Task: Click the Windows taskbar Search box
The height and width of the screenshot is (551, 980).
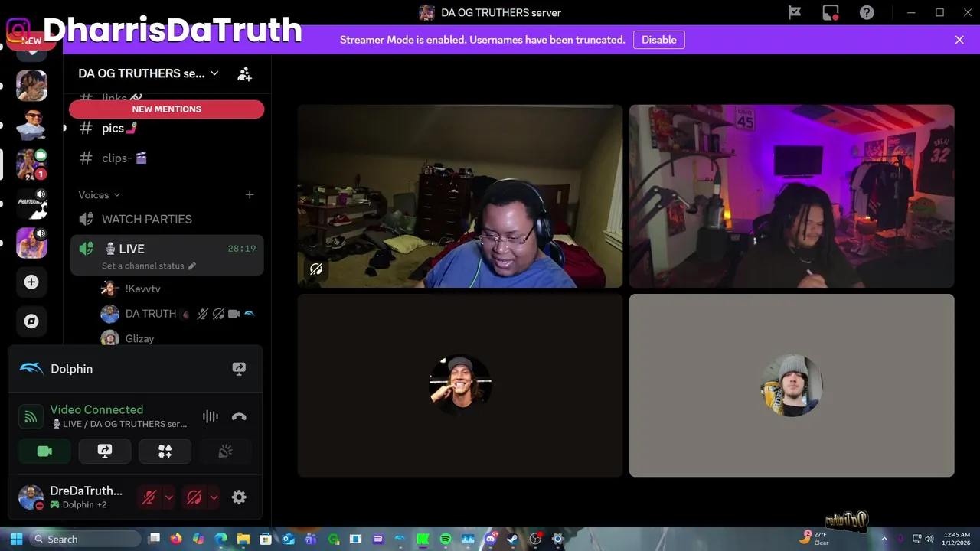Action: [x=85, y=539]
